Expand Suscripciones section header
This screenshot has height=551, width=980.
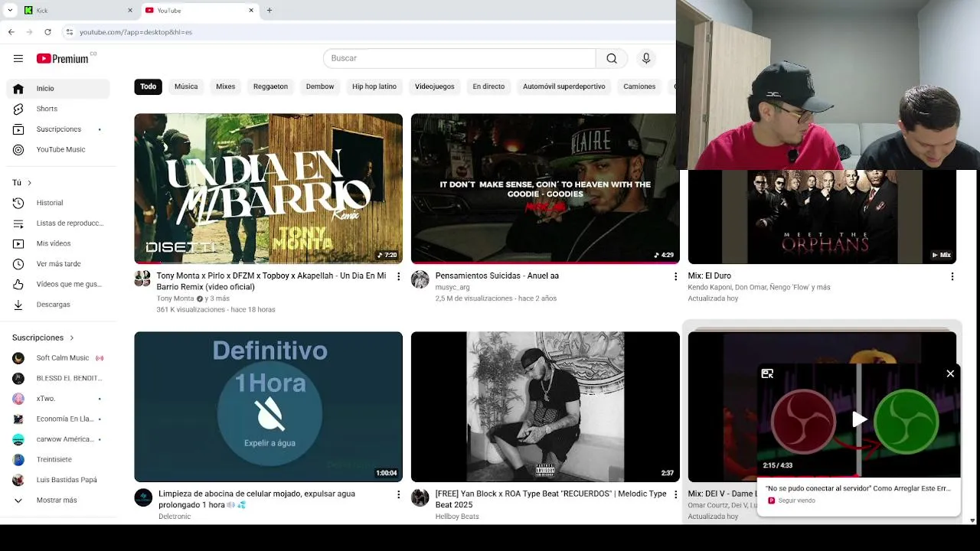(x=44, y=337)
